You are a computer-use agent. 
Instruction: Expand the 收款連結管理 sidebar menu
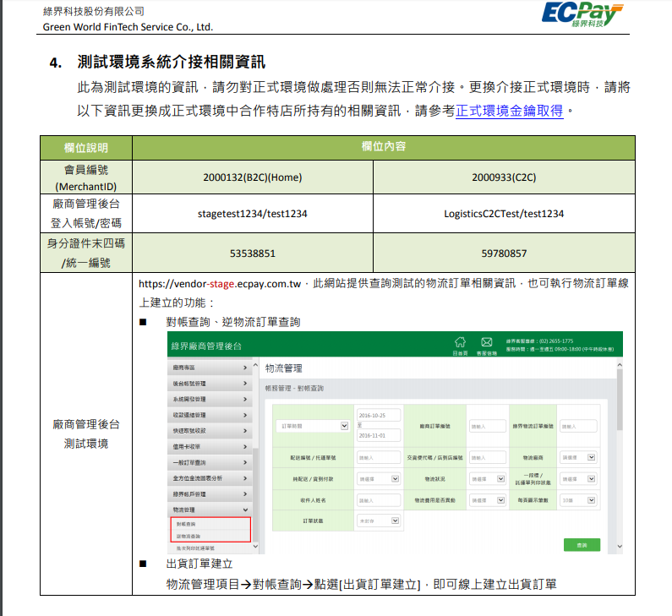pos(209,415)
